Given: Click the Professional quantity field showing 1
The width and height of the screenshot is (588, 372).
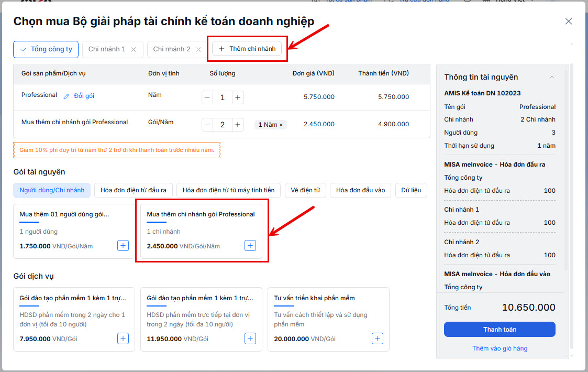Looking at the screenshot, I should (223, 97).
